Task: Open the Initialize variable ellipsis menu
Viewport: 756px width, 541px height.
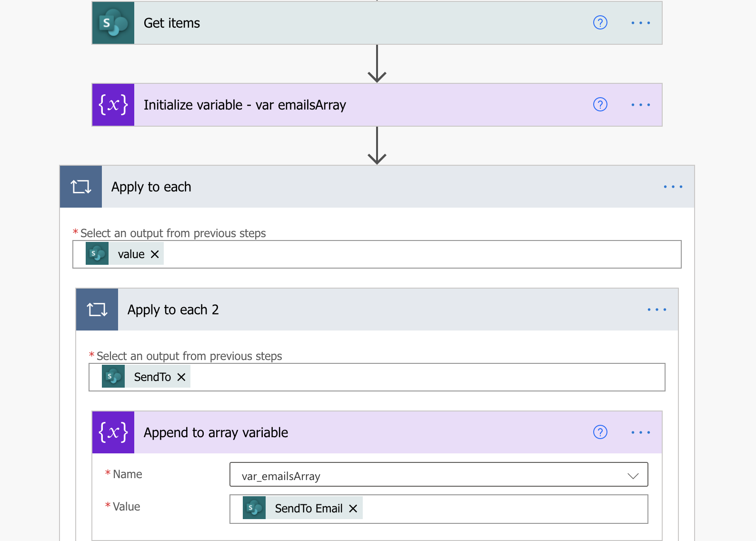Action: (x=640, y=105)
